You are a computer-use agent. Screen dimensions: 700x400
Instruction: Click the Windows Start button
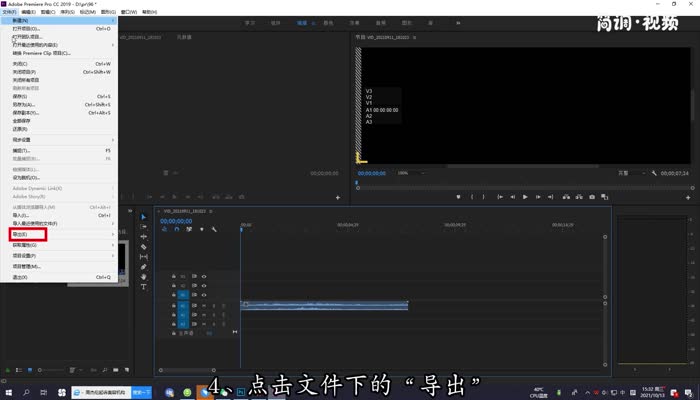coord(8,392)
